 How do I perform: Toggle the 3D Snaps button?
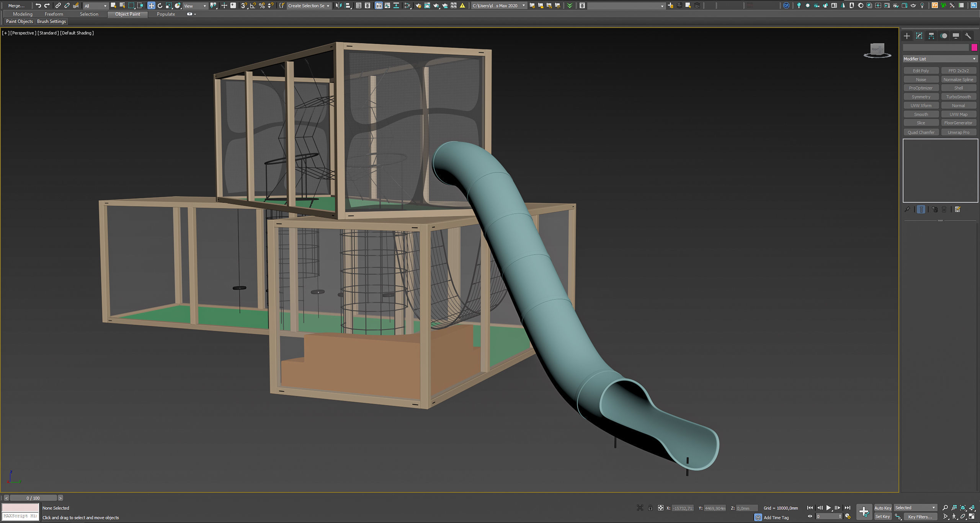(x=244, y=5)
